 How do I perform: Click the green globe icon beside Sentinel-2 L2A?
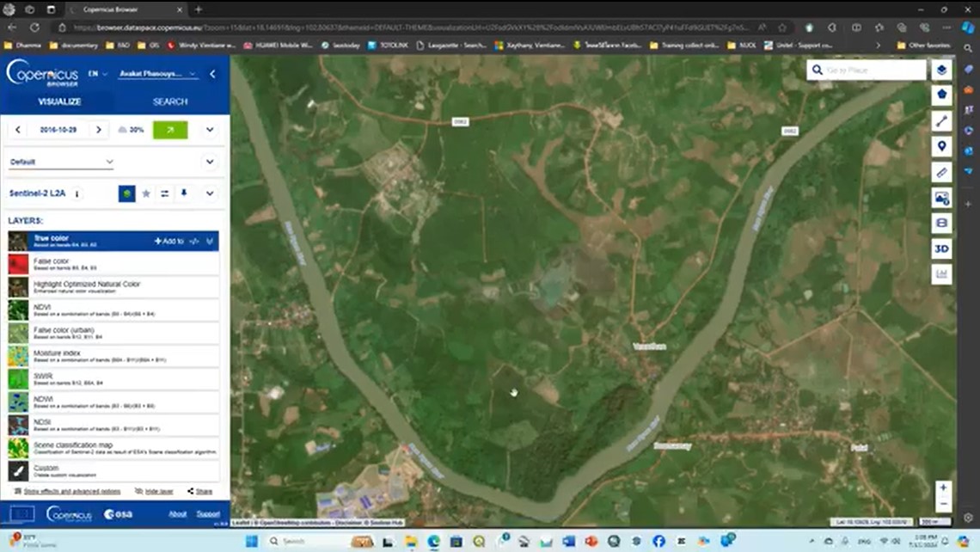coord(127,193)
